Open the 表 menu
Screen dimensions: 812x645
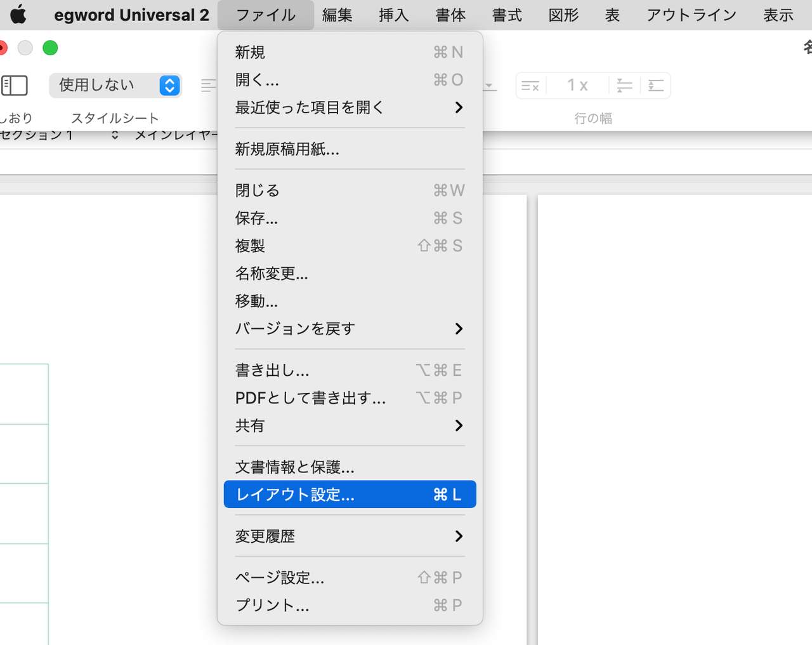(612, 15)
